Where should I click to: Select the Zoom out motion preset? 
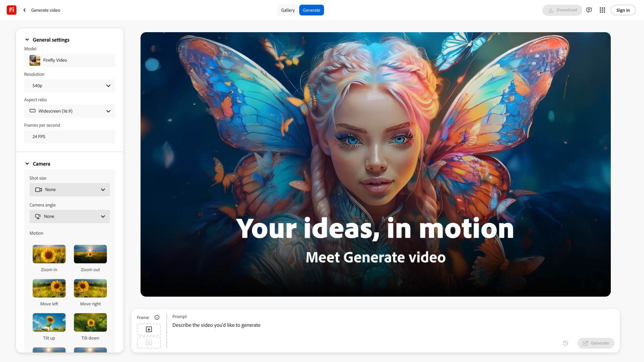(x=90, y=254)
